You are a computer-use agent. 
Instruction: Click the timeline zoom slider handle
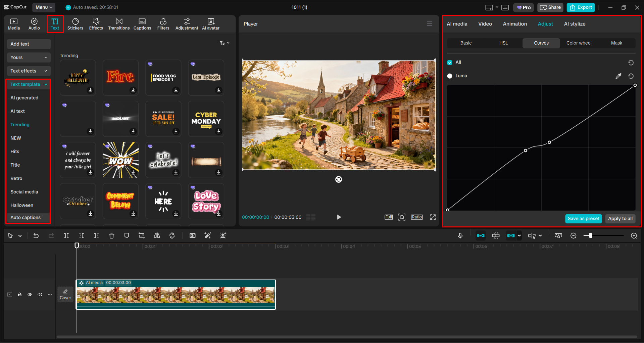click(x=590, y=236)
